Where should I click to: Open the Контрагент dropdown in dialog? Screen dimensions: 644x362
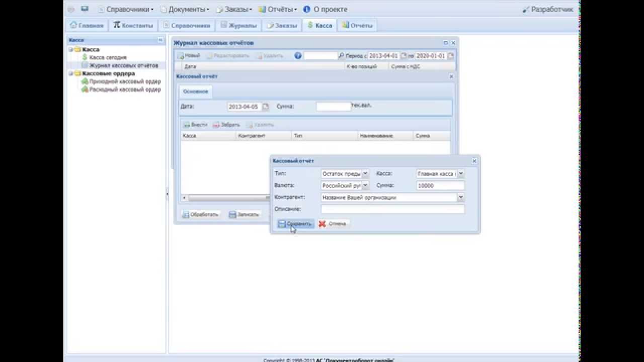click(x=460, y=198)
